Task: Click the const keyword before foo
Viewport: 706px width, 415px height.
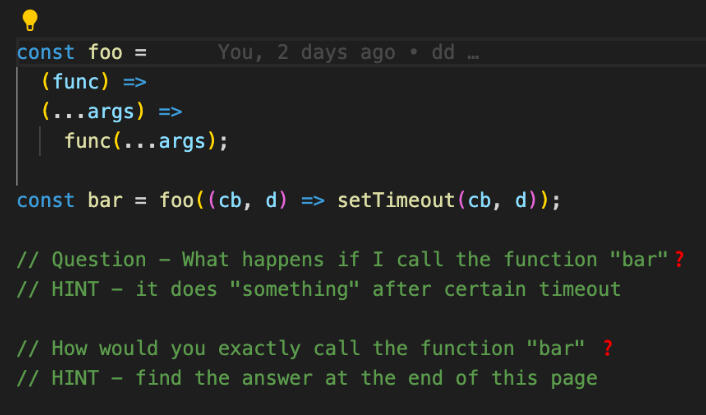Action: 46,52
